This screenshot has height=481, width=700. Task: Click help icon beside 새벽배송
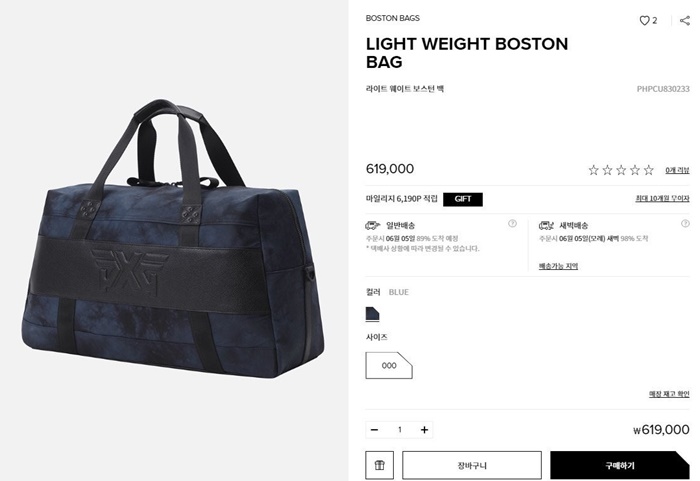pyautogui.click(x=685, y=223)
